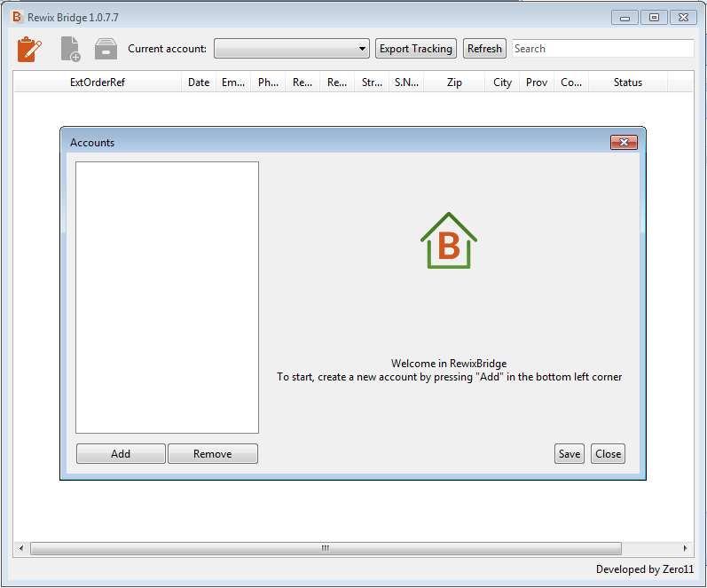
Task: Click the Ph... column header
Action: coord(268,82)
